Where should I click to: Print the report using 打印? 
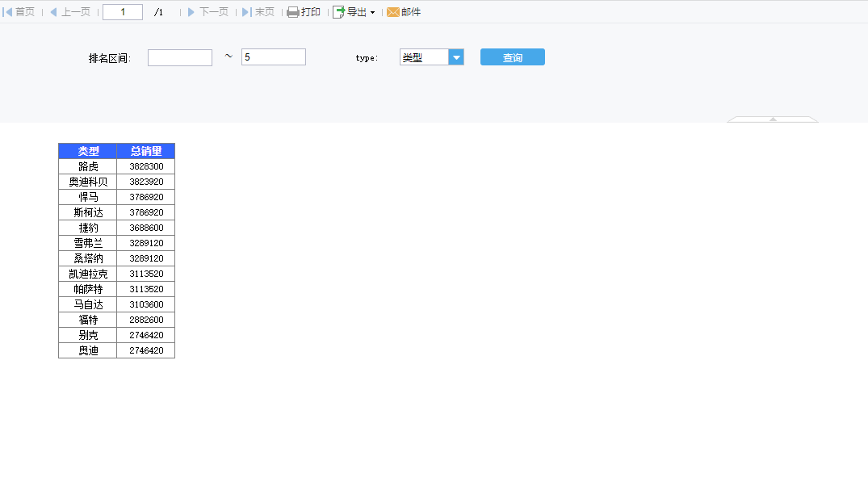pyautogui.click(x=304, y=12)
